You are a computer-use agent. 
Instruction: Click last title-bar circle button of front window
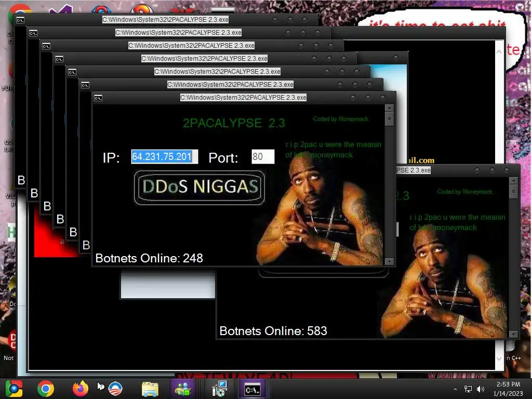point(382,98)
